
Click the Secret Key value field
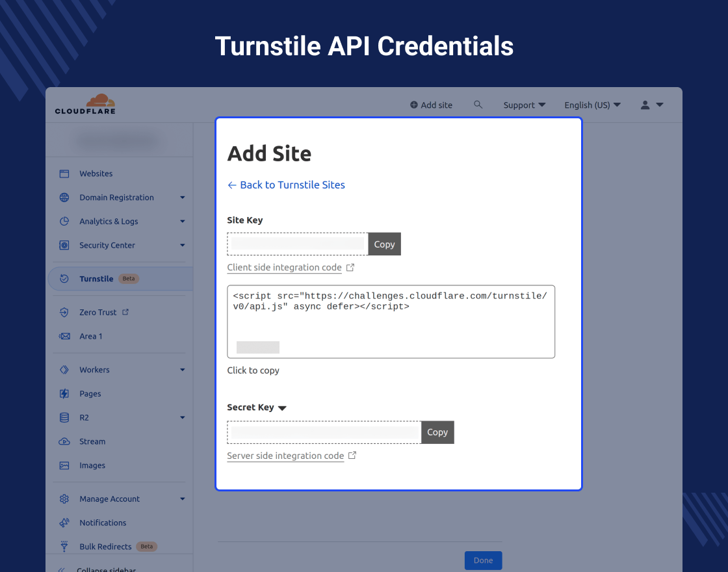[x=324, y=432]
